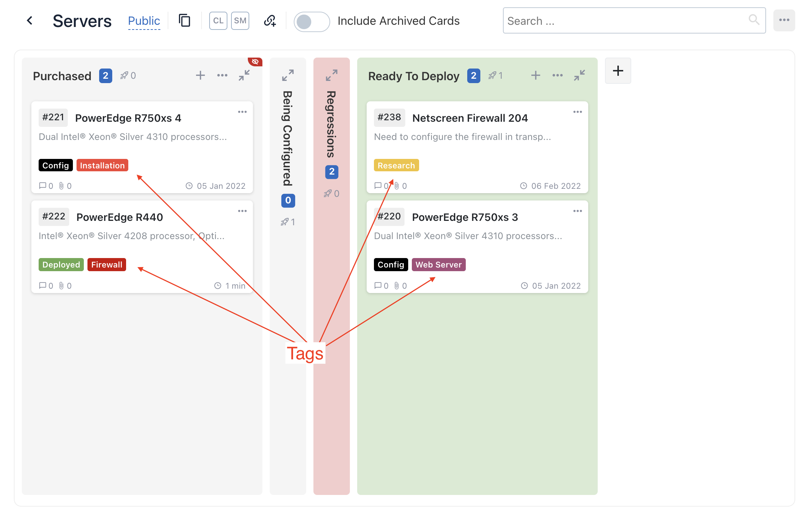Click the add member link icon

(270, 20)
